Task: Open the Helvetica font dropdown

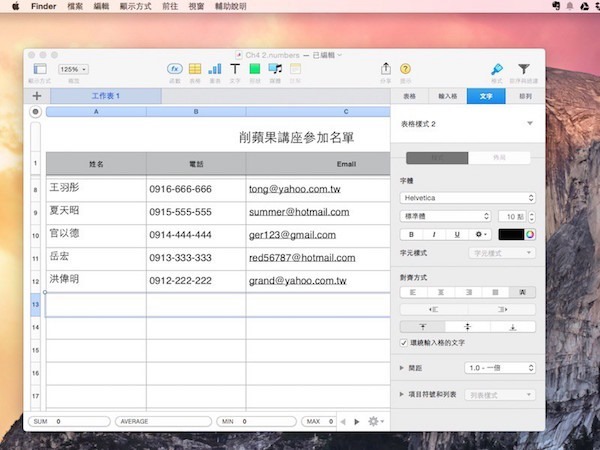Action: [468, 198]
